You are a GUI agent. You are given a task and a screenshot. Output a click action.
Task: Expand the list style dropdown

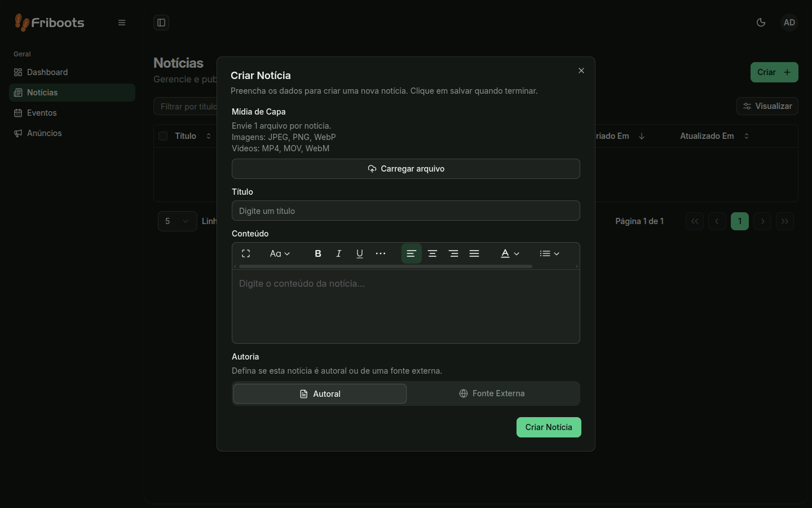coord(549,253)
